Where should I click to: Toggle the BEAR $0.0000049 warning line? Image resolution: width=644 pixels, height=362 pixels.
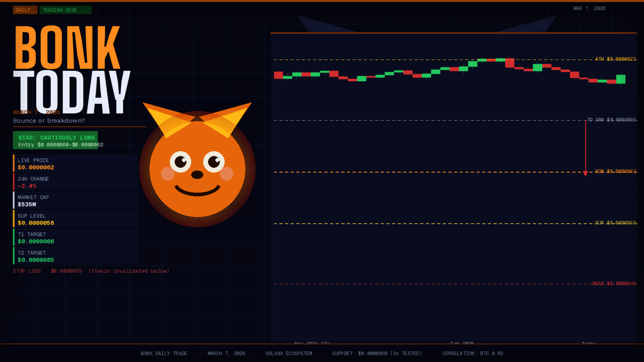[613, 283]
